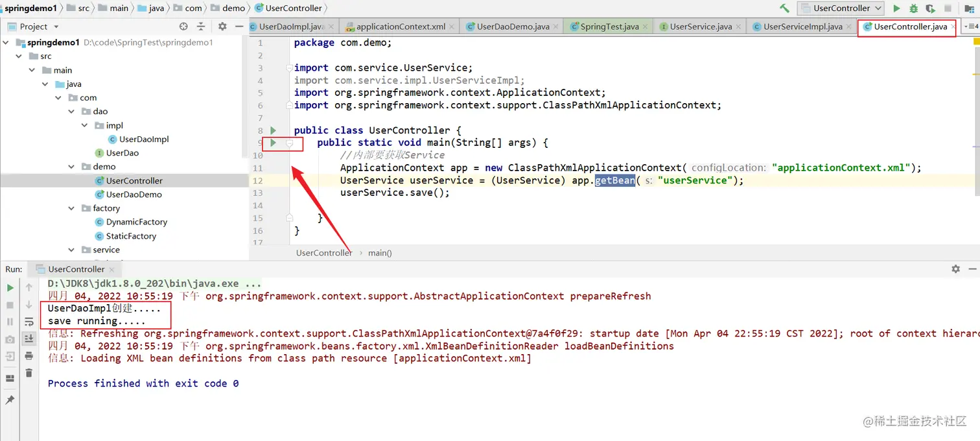Screen dimensions: 980x441
Task: Click the locate/scroll-from-source target icon
Action: click(x=183, y=27)
